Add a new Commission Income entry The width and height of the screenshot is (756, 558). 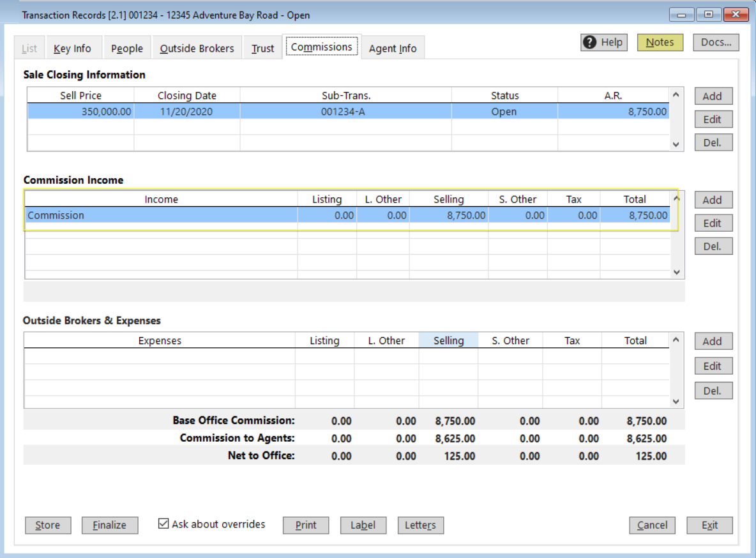[713, 199]
